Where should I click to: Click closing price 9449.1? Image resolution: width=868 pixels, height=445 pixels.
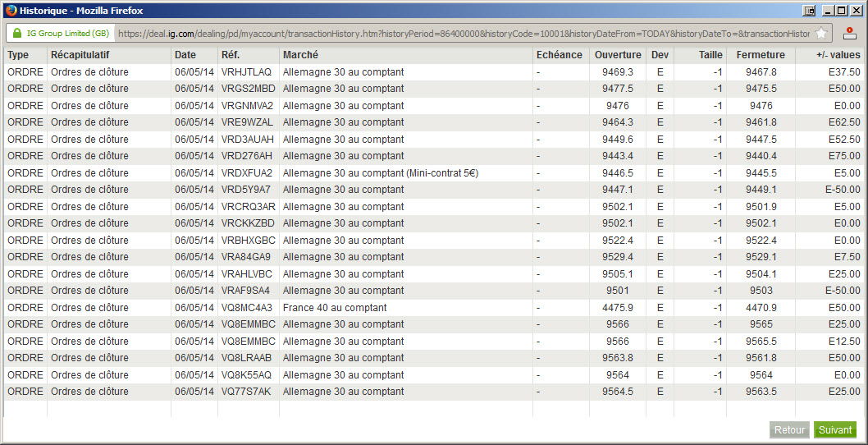click(761, 190)
